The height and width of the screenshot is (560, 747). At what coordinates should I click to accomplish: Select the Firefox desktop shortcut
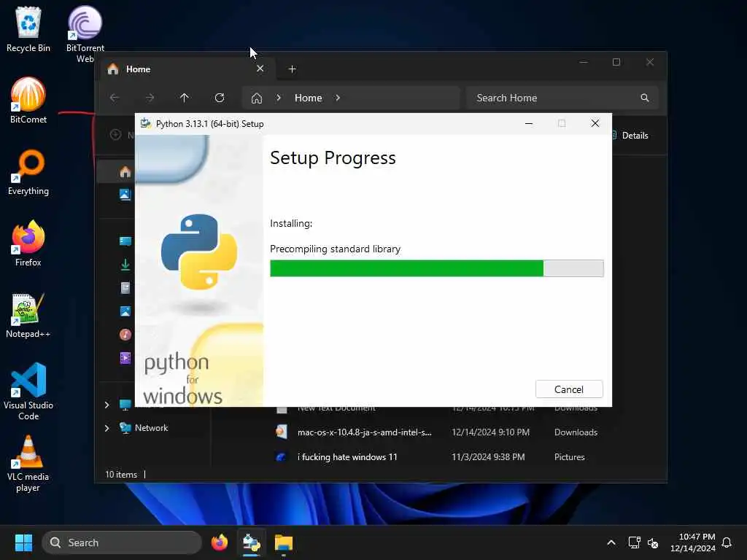(x=28, y=244)
